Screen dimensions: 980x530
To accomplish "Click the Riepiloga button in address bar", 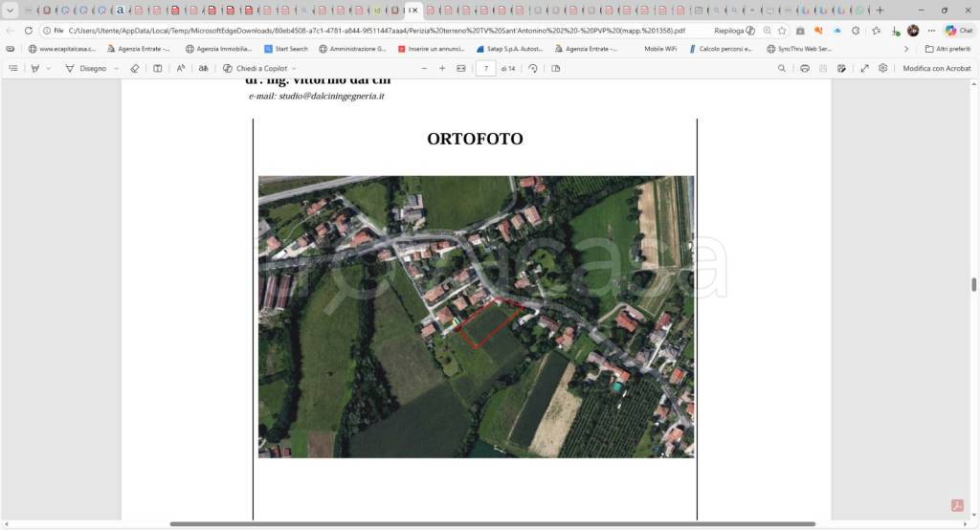I will click(x=734, y=31).
